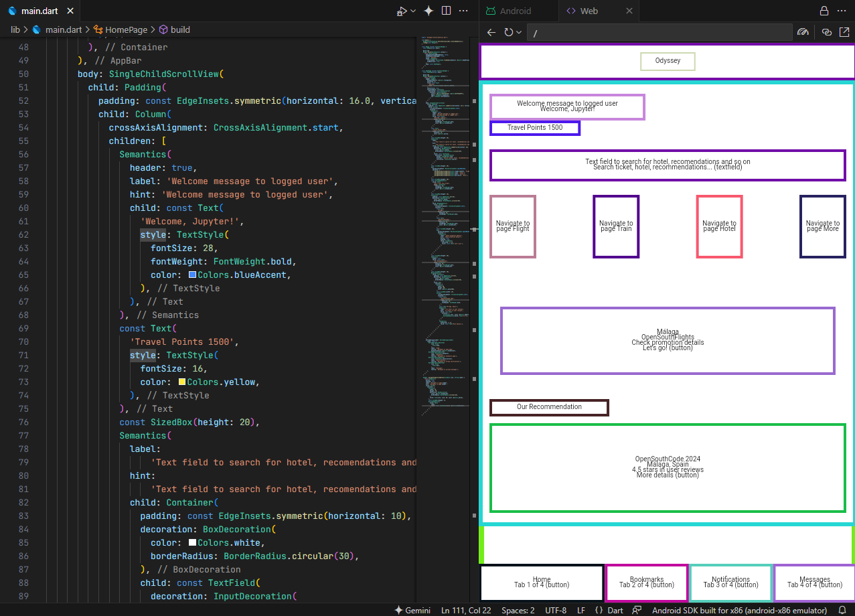Click UTF-8 encoding in status bar
This screenshot has width=855, height=616.
556,610
